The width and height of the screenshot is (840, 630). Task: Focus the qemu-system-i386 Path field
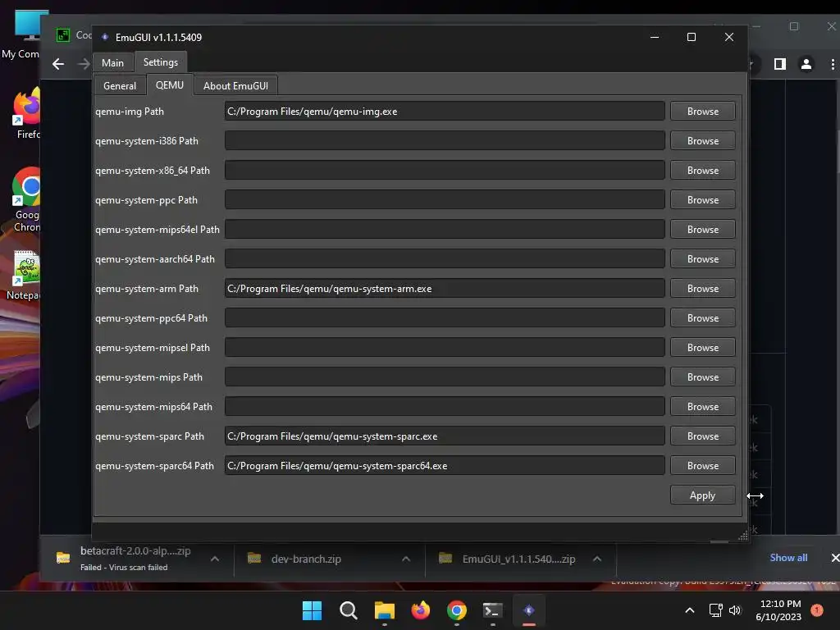tap(445, 141)
